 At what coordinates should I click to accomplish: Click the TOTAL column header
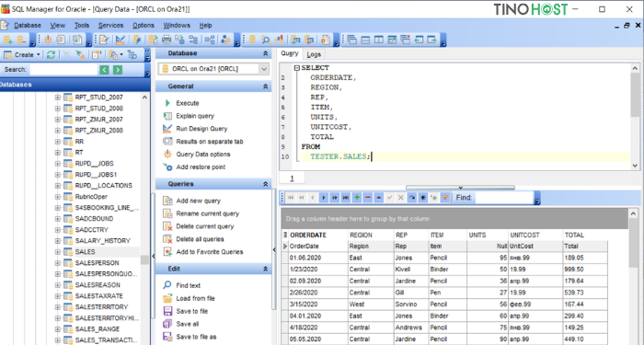pos(585,235)
